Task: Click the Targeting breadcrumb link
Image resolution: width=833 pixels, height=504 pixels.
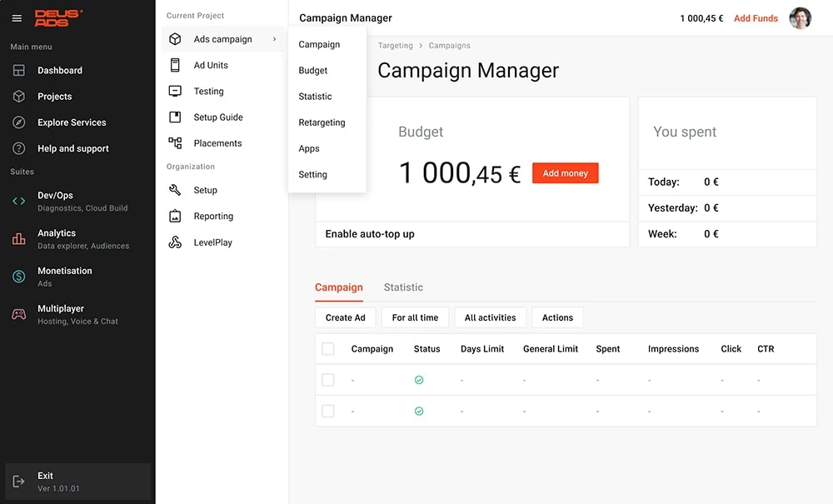Action: point(395,46)
